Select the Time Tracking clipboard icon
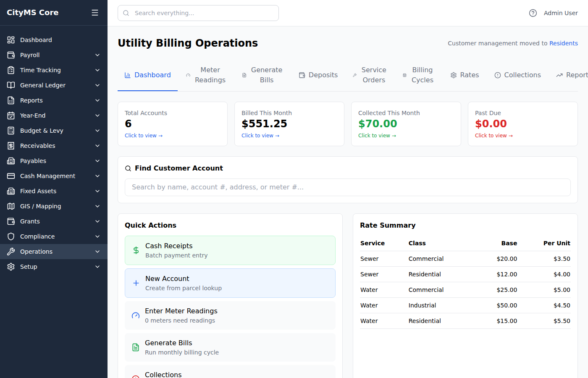588x378 pixels. pyautogui.click(x=10, y=70)
